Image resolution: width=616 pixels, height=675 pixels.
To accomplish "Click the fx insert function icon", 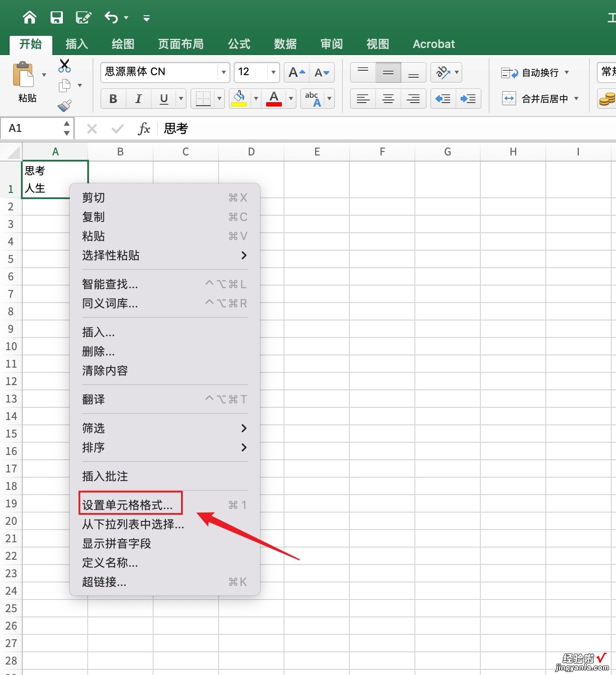I will coord(144,128).
